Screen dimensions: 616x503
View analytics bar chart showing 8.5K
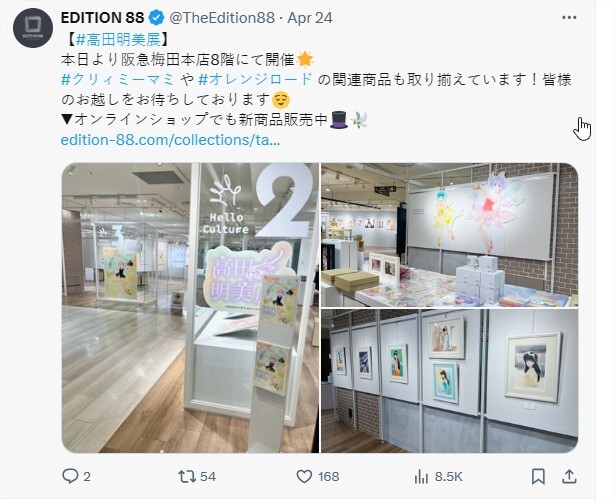421,477
